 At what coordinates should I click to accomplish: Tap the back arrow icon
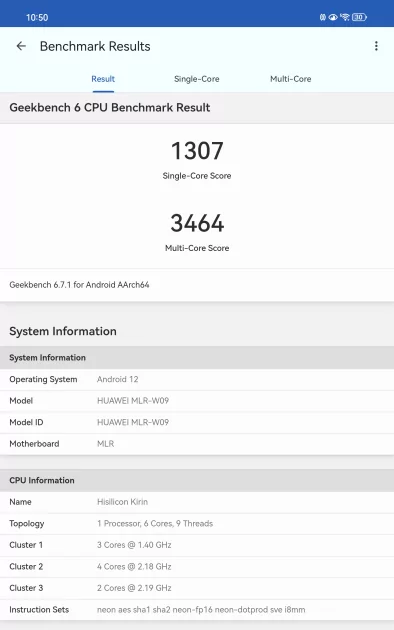(x=21, y=46)
